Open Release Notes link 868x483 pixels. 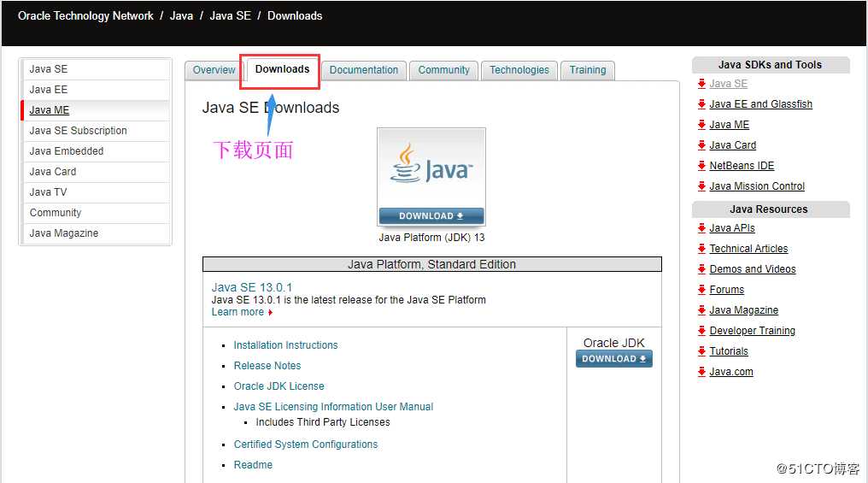[267, 366]
